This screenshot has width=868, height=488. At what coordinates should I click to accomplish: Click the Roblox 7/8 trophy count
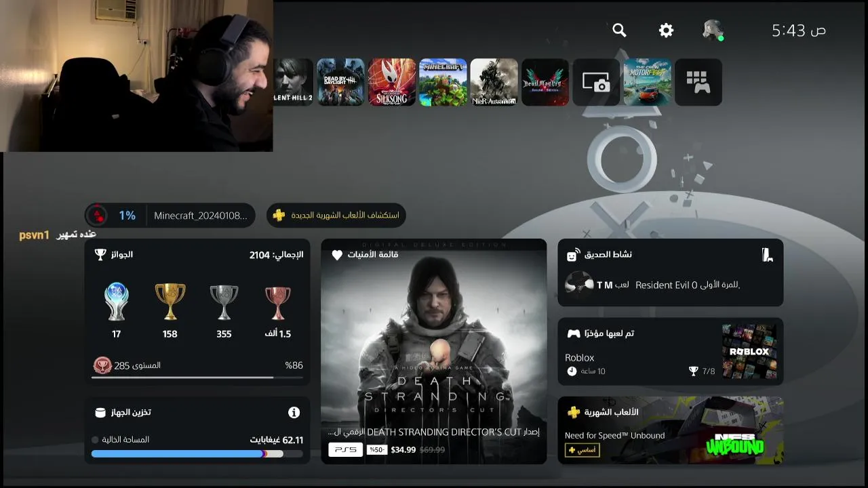[702, 371]
